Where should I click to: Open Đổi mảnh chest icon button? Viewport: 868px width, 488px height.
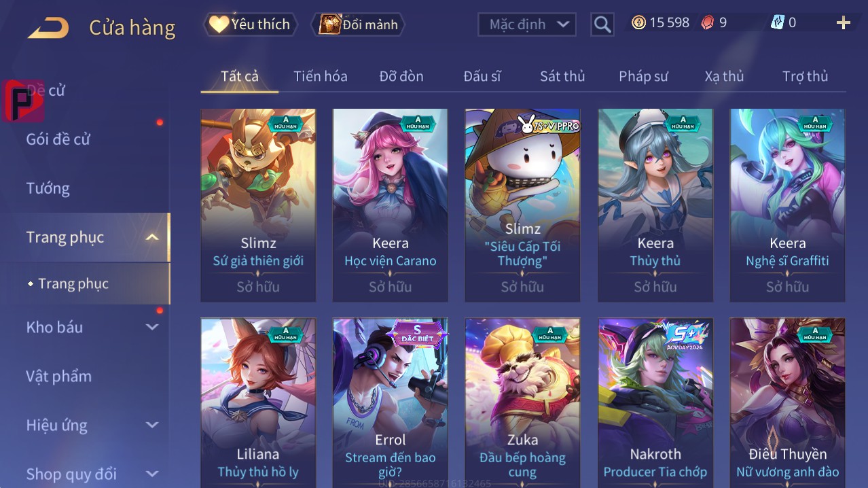point(358,24)
